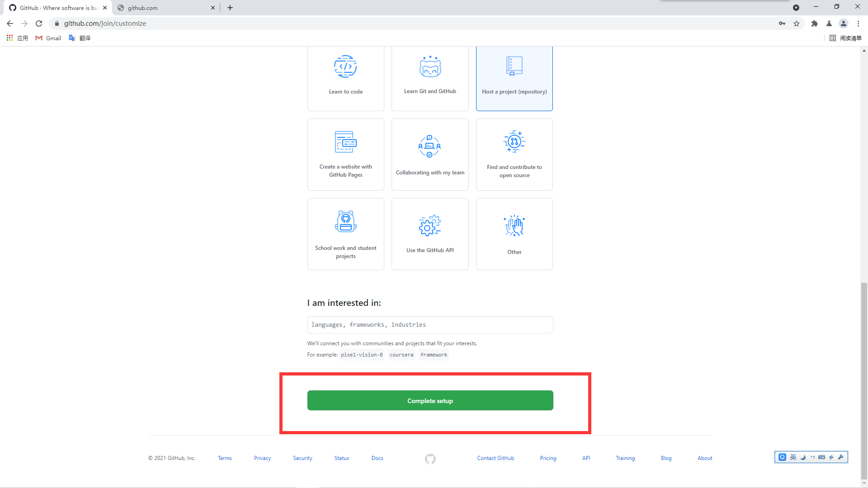The image size is (868, 488).
Task: Click the IME punctuation icon
Action: click(812, 457)
